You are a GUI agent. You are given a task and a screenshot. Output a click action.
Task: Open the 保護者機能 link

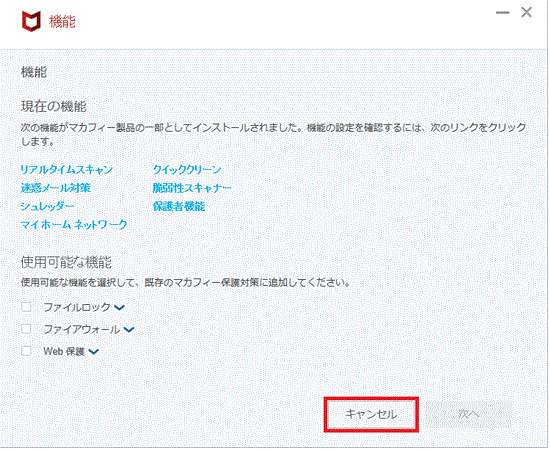point(179,206)
